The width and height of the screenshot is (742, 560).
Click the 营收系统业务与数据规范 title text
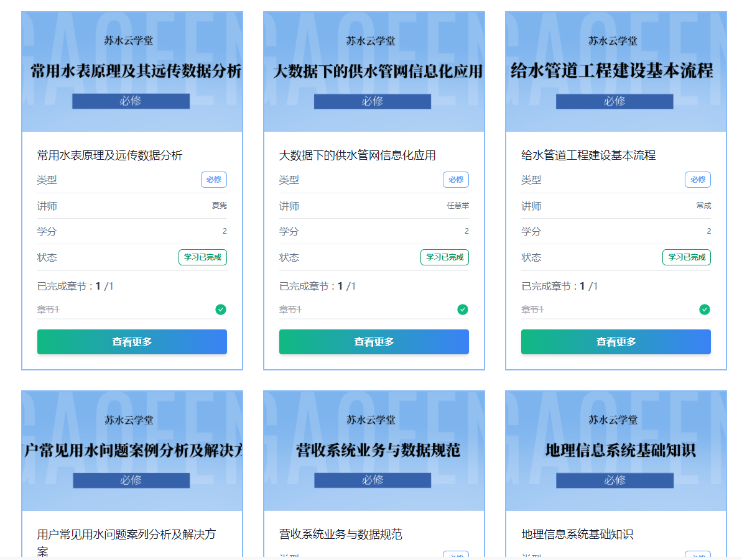click(341, 535)
